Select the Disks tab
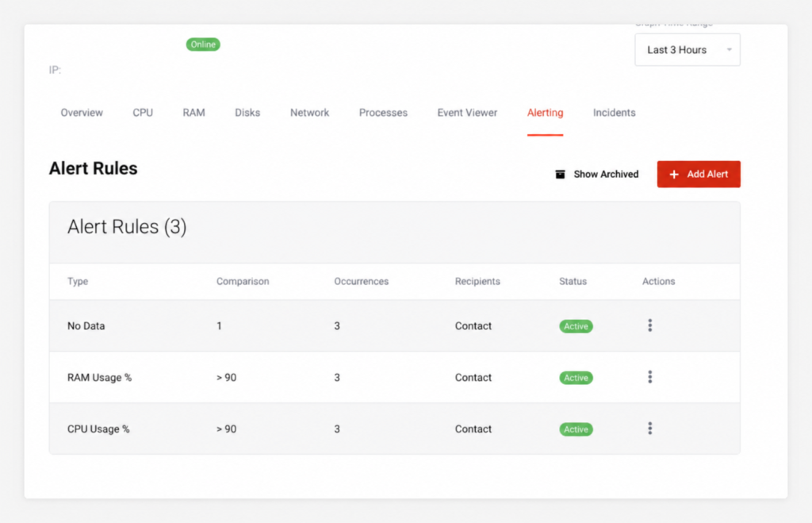This screenshot has height=523, width=812. [247, 113]
